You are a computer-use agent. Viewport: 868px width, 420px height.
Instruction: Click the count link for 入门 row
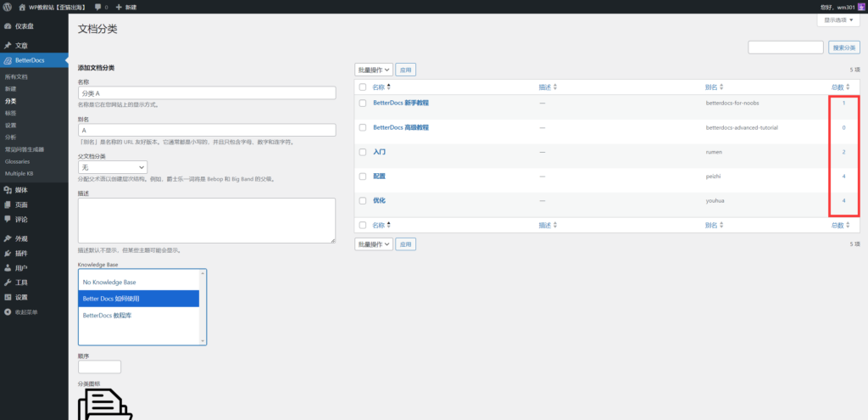(x=843, y=152)
